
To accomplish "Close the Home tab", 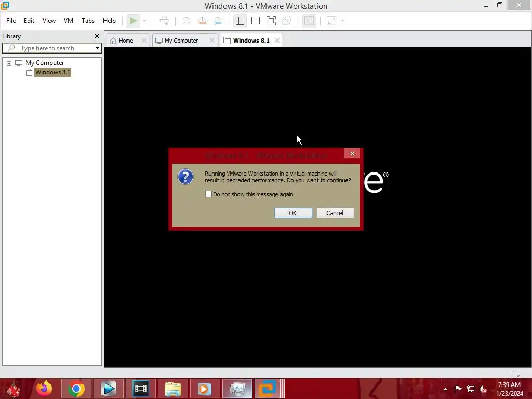I will click(x=144, y=41).
